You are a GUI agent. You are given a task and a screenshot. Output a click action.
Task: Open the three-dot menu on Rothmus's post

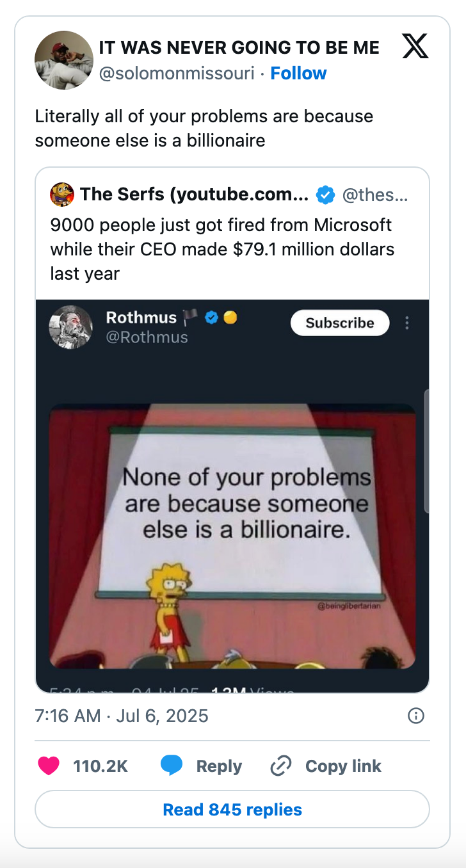pyautogui.click(x=406, y=323)
